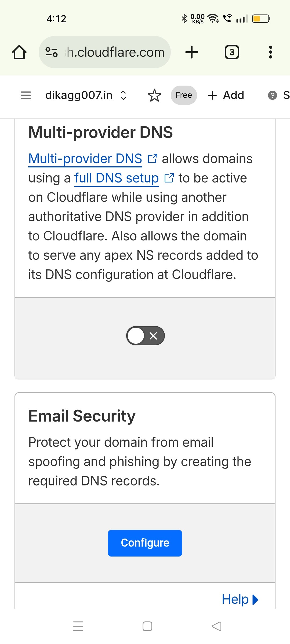Click the Free plan badge
The width and height of the screenshot is (290, 644).
pyautogui.click(x=184, y=95)
